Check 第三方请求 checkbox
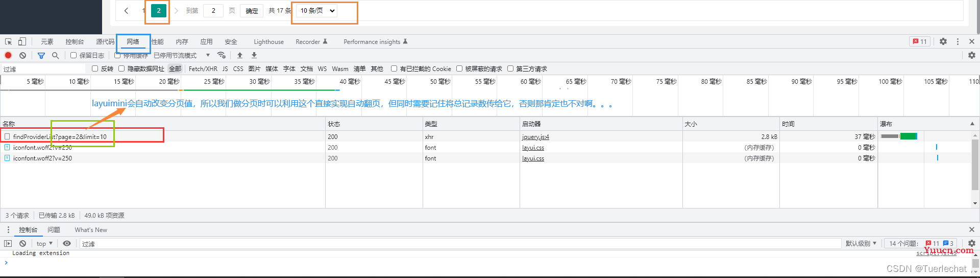Viewport: 980px width, 278px height. pos(510,68)
